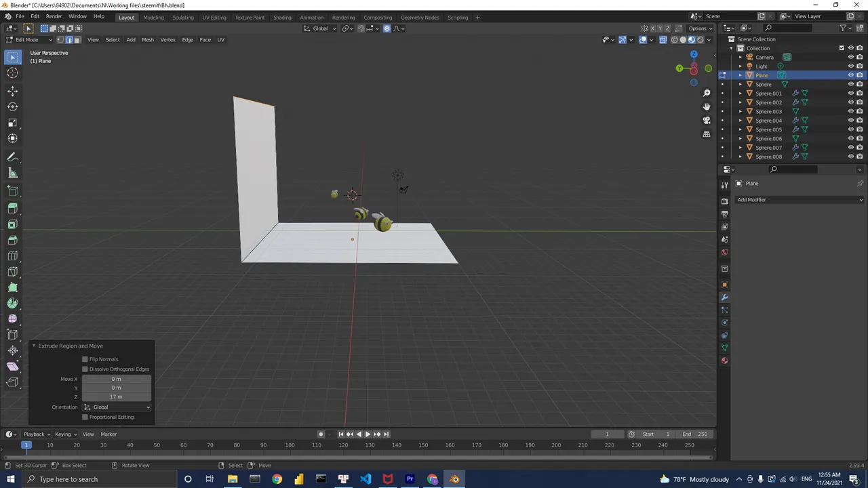868x488 pixels.
Task: Open the Windows Start menu
Action: (x=10, y=479)
